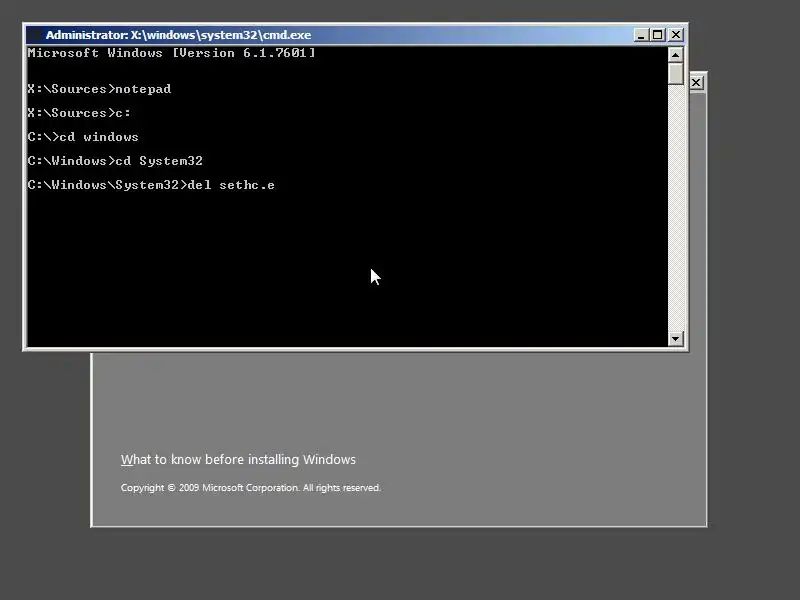Click the cmd scrollbar down arrow

[676, 339]
